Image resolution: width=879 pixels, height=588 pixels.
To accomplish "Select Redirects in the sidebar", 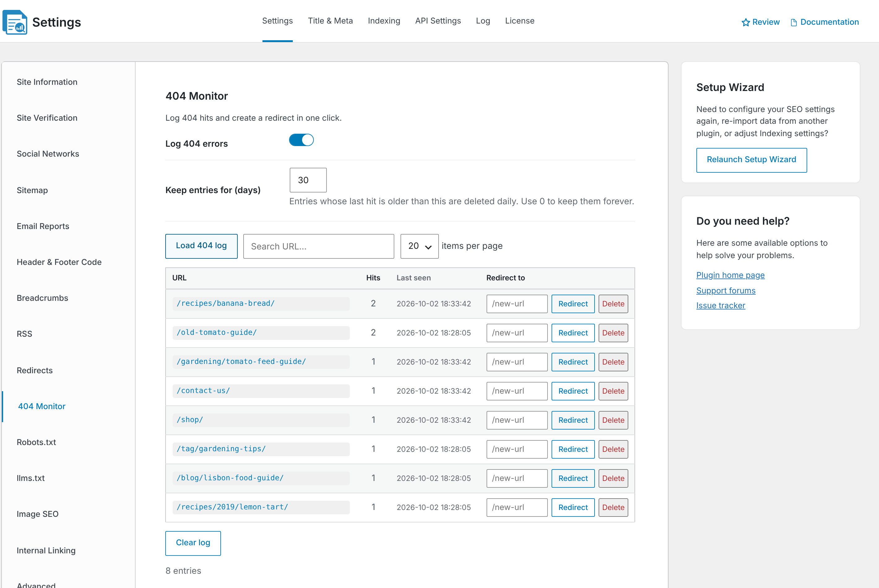I will pyautogui.click(x=34, y=370).
